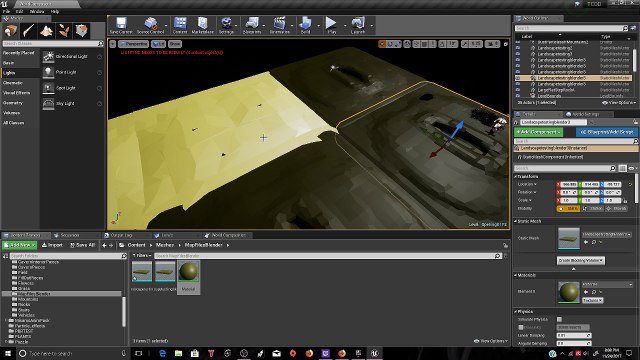Toggle visibility of LargeFlatStepRadial actor
This screenshot has height=360, width=640.
tap(518, 90)
